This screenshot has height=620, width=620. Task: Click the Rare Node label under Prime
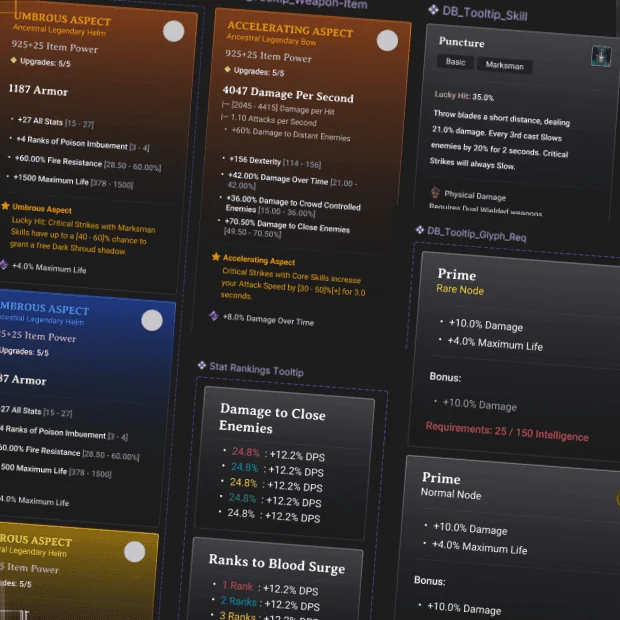click(x=460, y=289)
